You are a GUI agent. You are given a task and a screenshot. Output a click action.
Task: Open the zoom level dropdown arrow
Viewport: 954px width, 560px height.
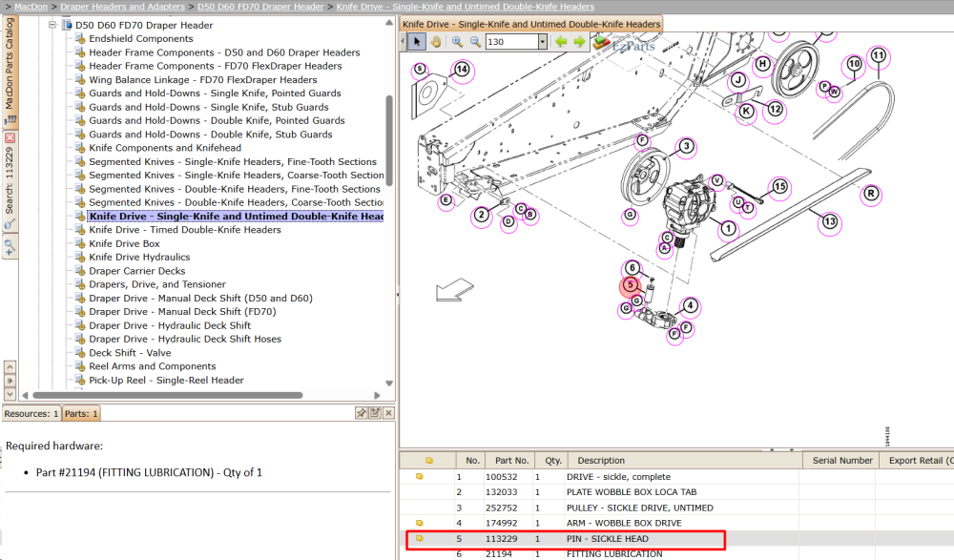542,41
